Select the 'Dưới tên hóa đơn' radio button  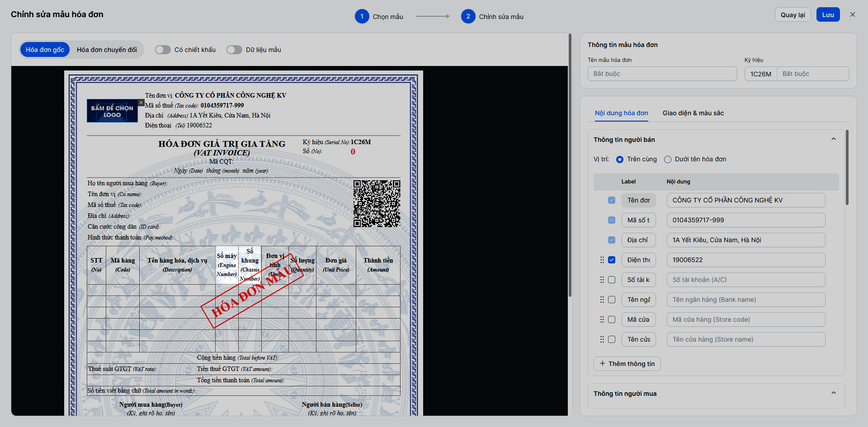coord(668,160)
